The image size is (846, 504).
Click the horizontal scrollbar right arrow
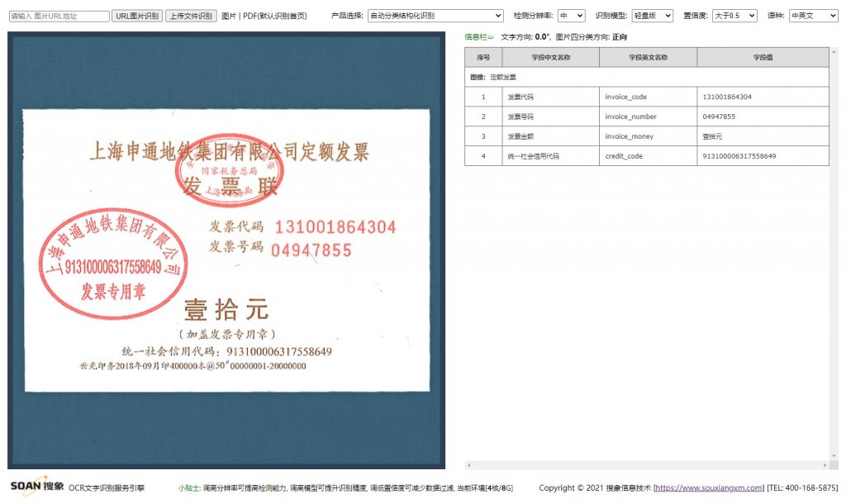tap(825, 464)
